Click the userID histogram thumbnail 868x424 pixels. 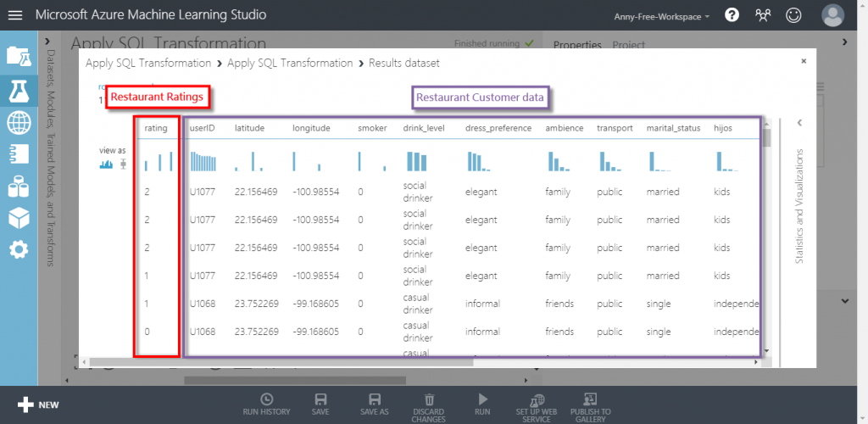[x=203, y=161]
